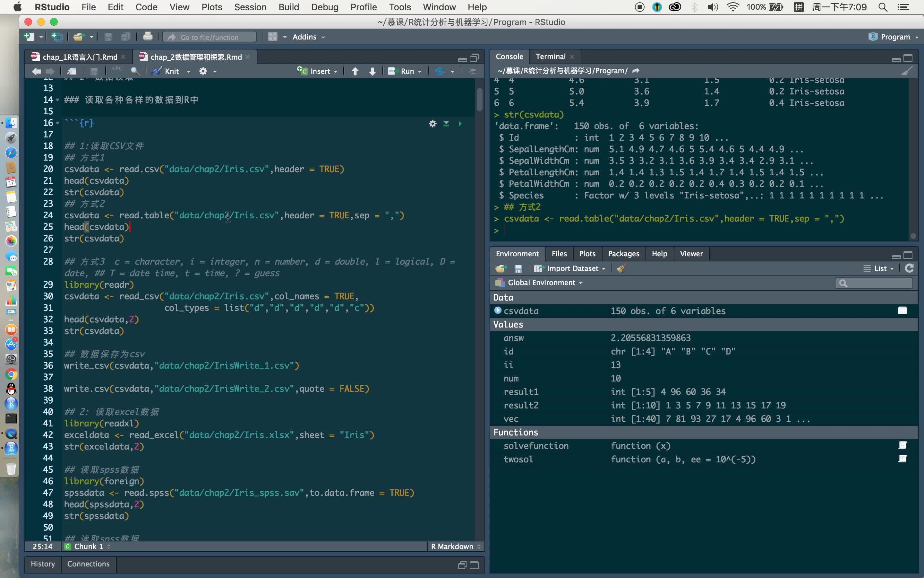Image resolution: width=924 pixels, height=578 pixels.
Task: Collapse the section fold arrow at line 14
Action: [57, 100]
